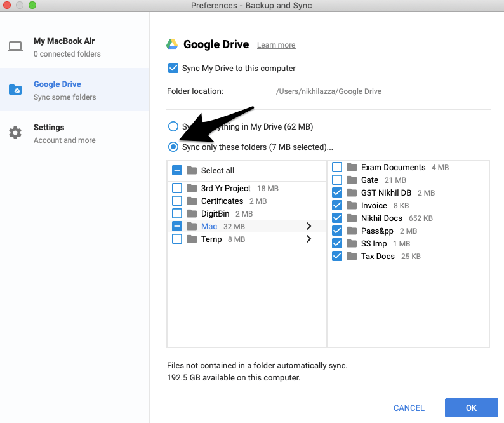Screen dimensions: 504x423
Task: Click the Exam Documents folder name
Action: (393, 167)
